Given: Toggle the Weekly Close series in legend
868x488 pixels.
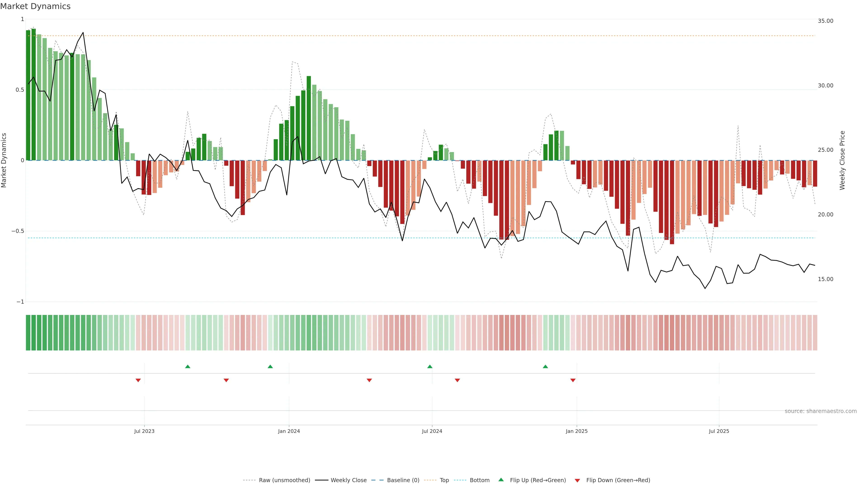Looking at the screenshot, I should pyautogui.click(x=348, y=480).
